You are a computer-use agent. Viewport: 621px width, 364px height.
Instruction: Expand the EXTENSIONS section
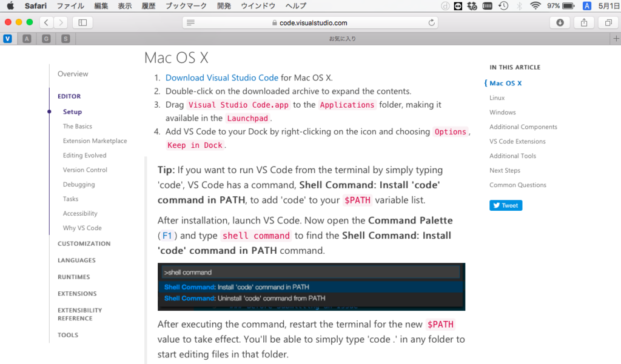point(77,294)
